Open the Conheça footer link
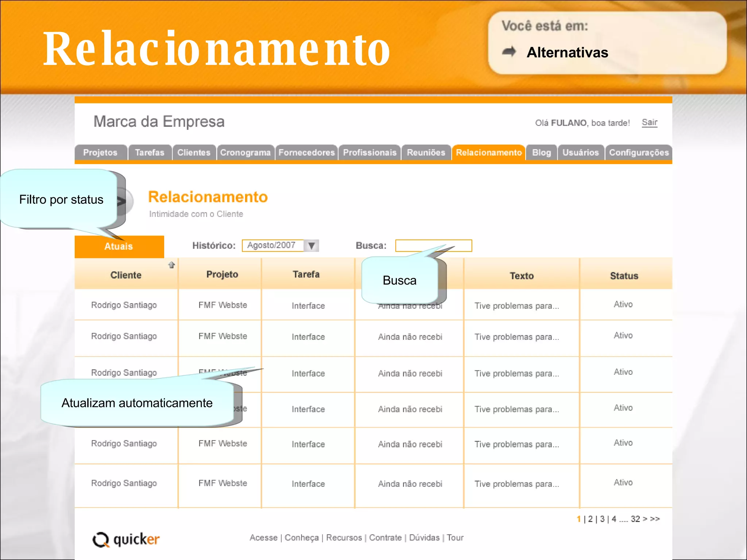 (x=302, y=538)
